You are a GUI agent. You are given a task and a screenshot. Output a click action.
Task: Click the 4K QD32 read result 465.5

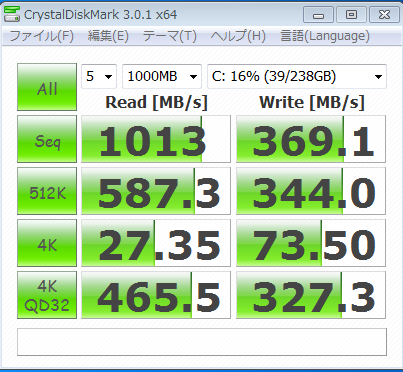156,295
